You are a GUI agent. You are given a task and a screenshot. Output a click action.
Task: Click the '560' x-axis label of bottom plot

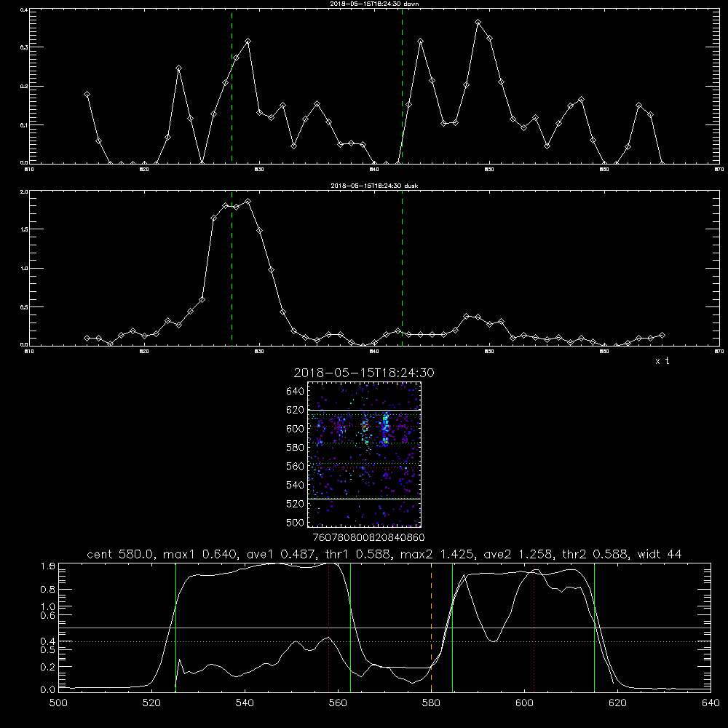(338, 703)
